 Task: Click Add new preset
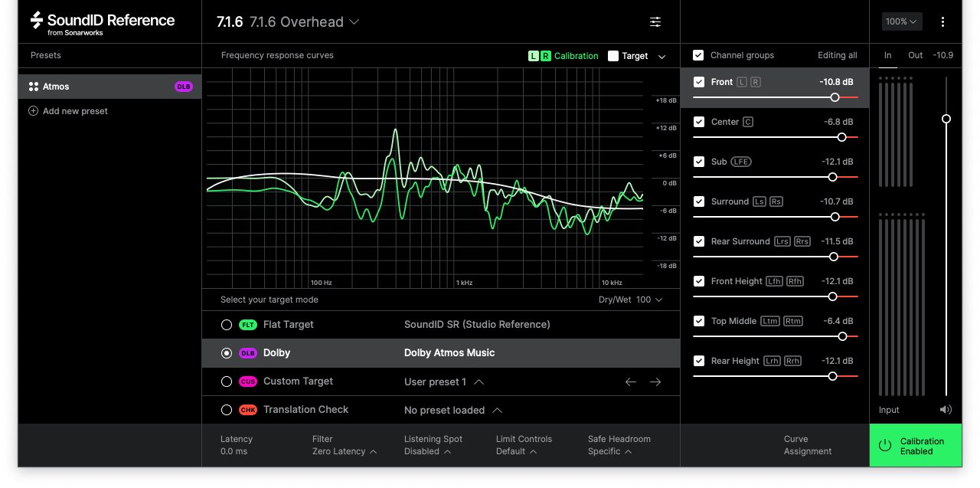pos(68,111)
